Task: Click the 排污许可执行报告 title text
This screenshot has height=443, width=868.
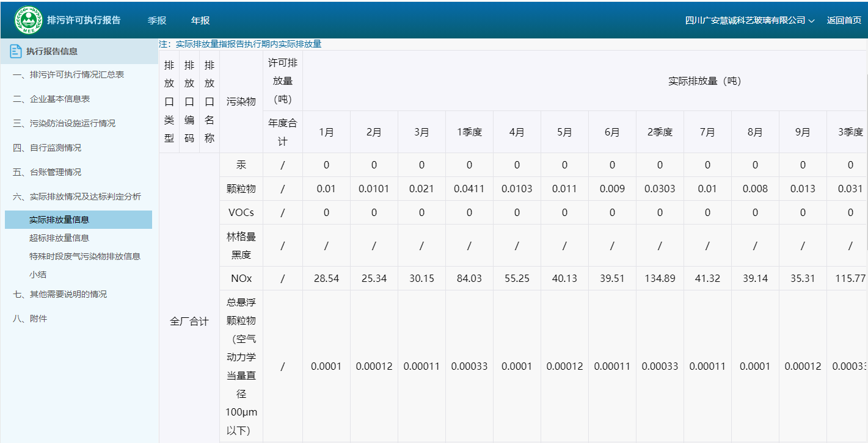Action: pyautogui.click(x=84, y=20)
